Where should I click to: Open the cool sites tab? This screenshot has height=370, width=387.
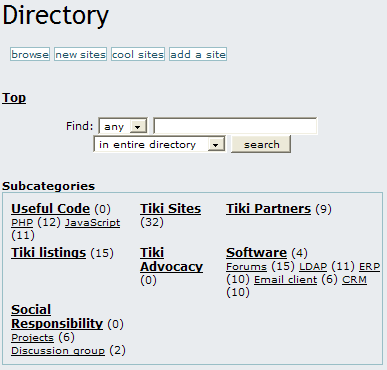(138, 54)
